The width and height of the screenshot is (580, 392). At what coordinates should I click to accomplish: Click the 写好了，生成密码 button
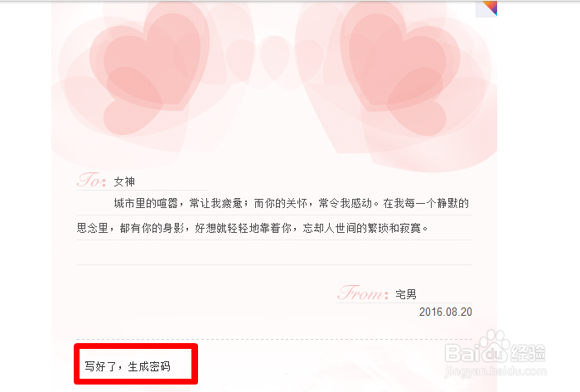(136, 364)
